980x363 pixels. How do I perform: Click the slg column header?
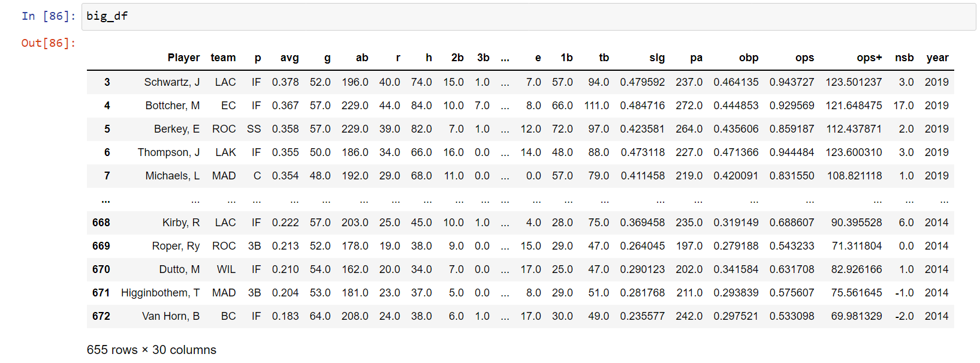tap(657, 58)
